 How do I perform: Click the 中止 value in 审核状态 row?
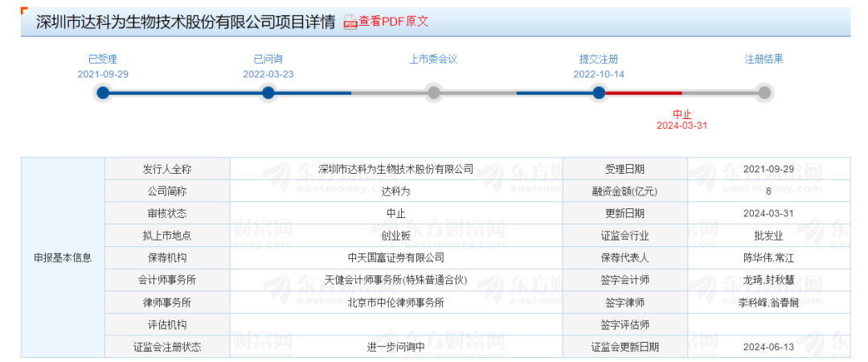click(x=396, y=213)
